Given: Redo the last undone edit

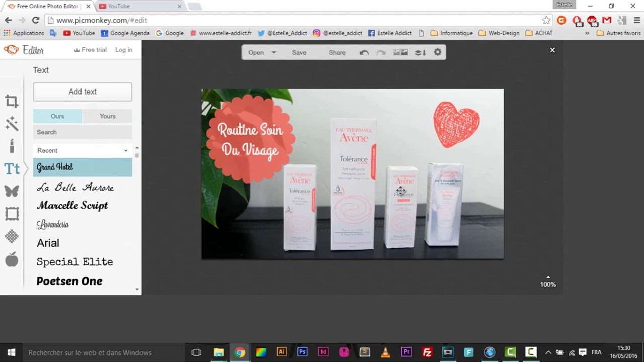Looking at the screenshot, I should tap(381, 52).
